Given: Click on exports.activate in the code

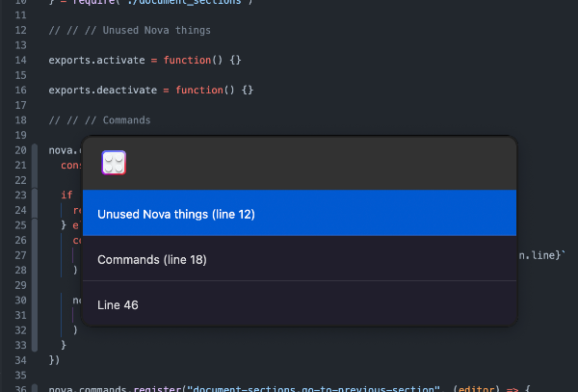Looking at the screenshot, I should (x=94, y=61).
